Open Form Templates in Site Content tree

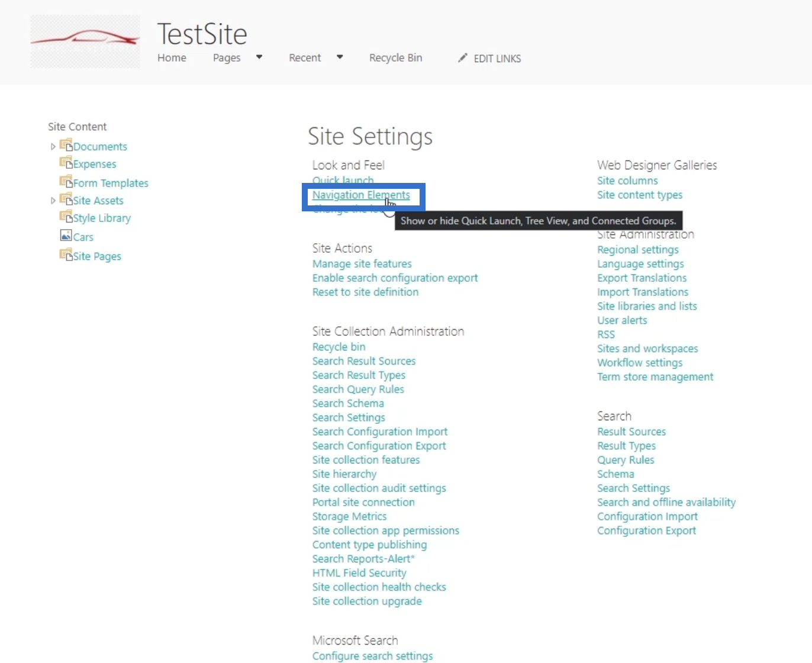[x=111, y=183]
